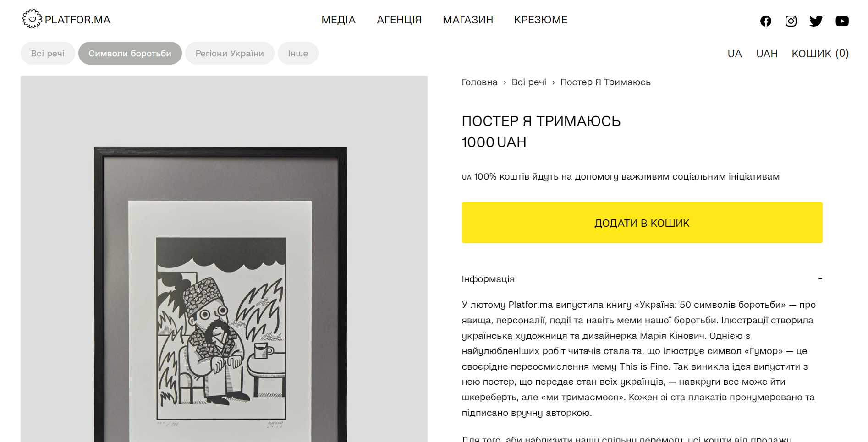The height and width of the screenshot is (442, 868).
Task: Open the UA language selector
Action: 735,54
